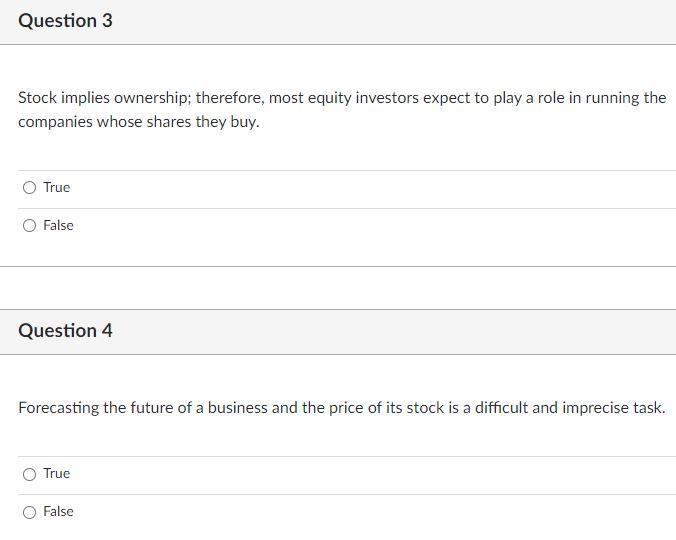Choose the True radio button under Question 4
Viewport: 676px width, 540px height.
pyautogui.click(x=30, y=473)
